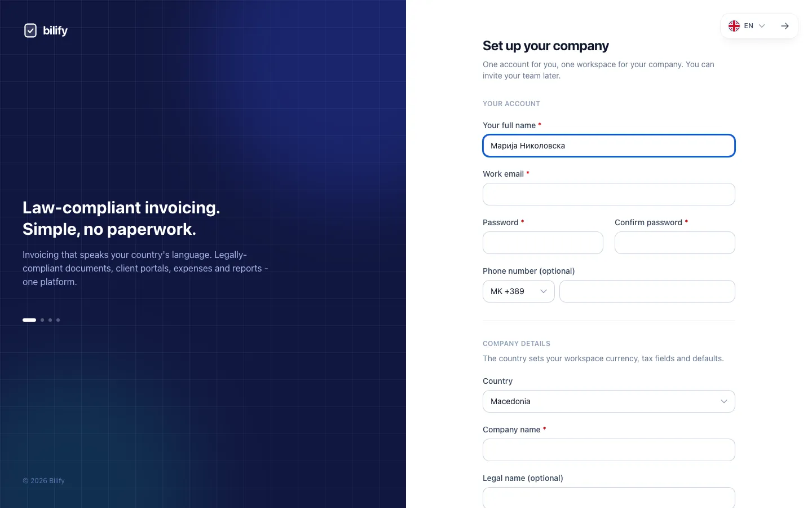812x508 pixels.
Task: Select the first active carousel indicator
Action: click(x=29, y=320)
